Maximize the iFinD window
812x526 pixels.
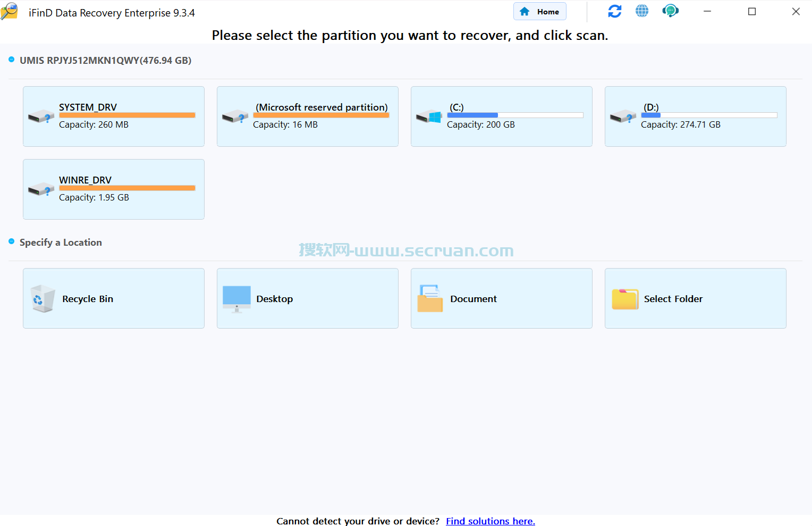click(x=752, y=11)
